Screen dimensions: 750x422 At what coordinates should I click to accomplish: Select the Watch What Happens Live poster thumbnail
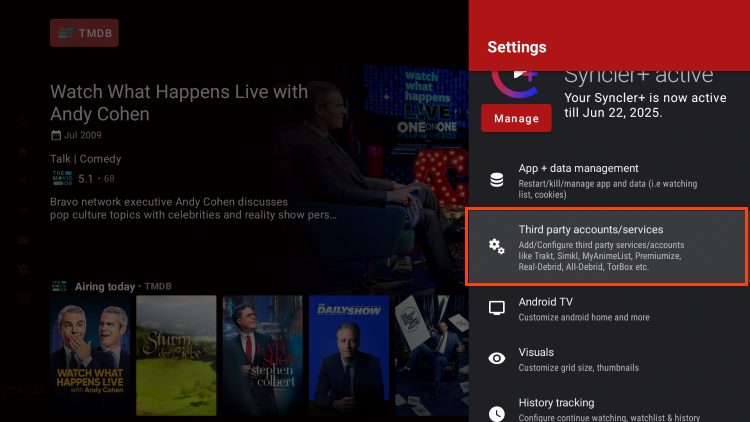[x=89, y=355]
